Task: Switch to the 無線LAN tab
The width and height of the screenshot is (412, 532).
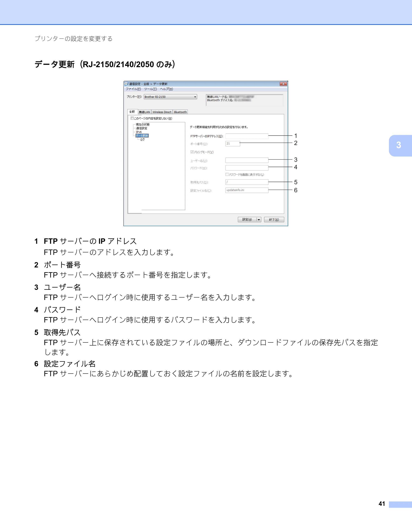Action: pyautogui.click(x=144, y=112)
